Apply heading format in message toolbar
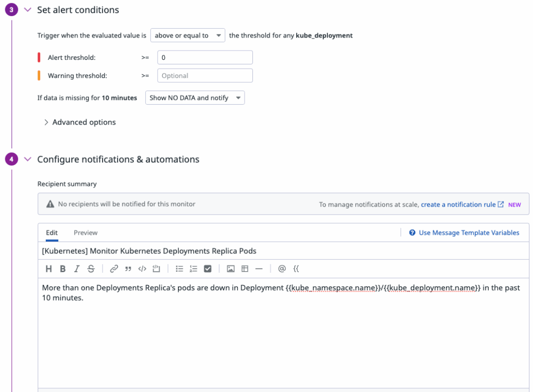Screen dimensions: 533x392 click(x=49, y=269)
